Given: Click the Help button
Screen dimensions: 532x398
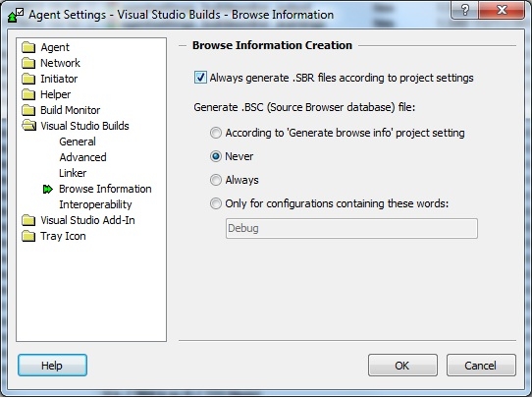Looking at the screenshot, I should (x=52, y=366).
